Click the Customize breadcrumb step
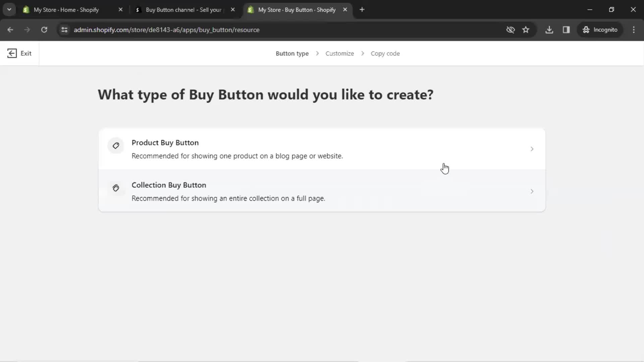The width and height of the screenshot is (644, 362). (x=339, y=54)
